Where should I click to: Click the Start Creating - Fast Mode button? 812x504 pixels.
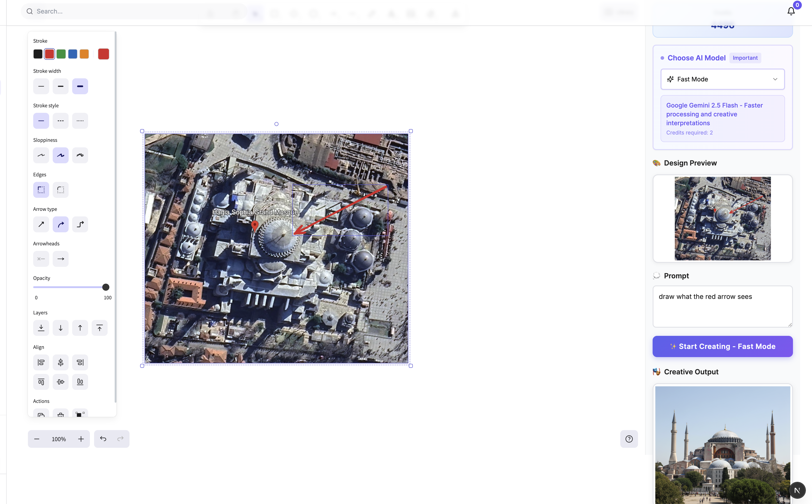(722, 346)
